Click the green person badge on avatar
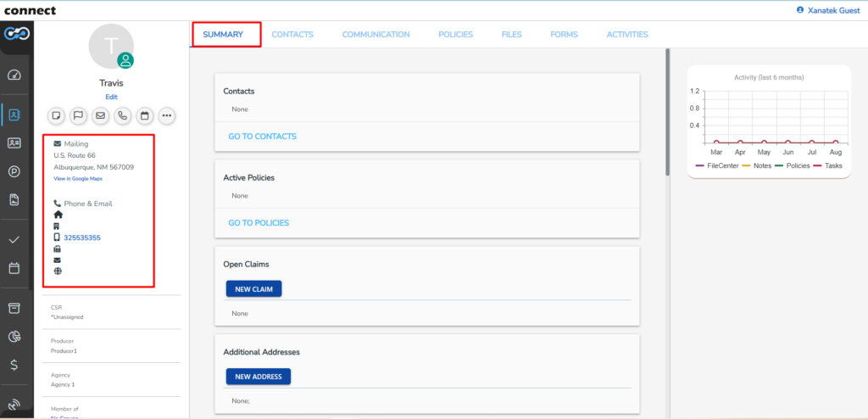The height and width of the screenshot is (419, 868). tap(125, 61)
